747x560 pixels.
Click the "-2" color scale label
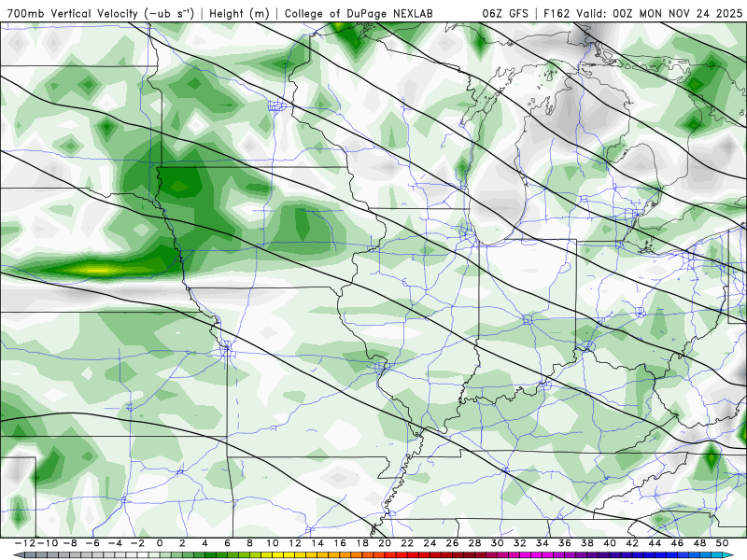(x=137, y=543)
